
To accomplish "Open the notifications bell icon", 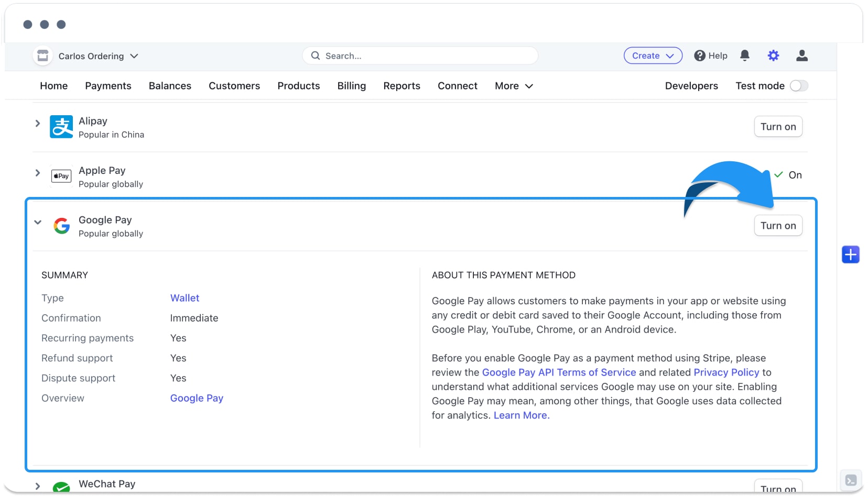I will (744, 56).
